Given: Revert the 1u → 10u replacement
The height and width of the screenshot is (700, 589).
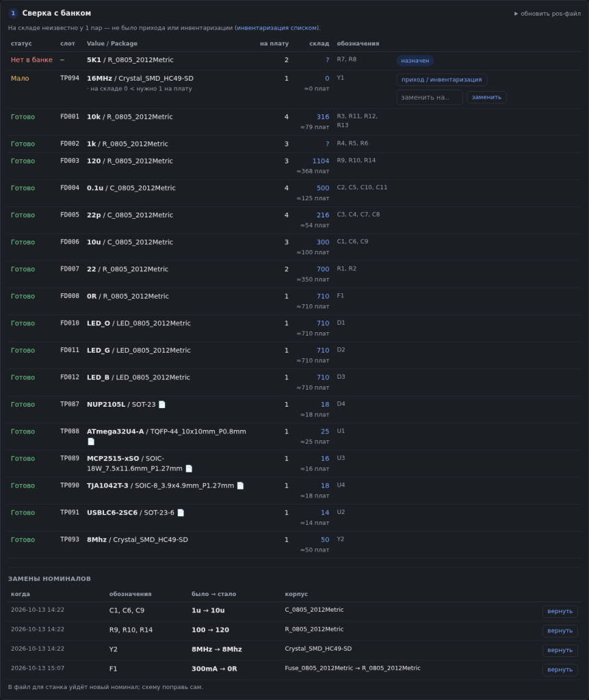Looking at the screenshot, I should click(560, 611).
